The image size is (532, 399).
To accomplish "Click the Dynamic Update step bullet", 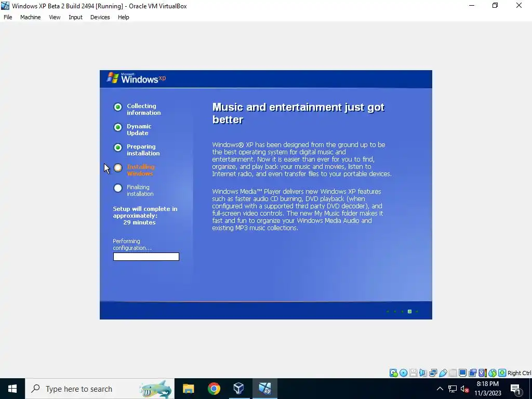I will [x=118, y=127].
